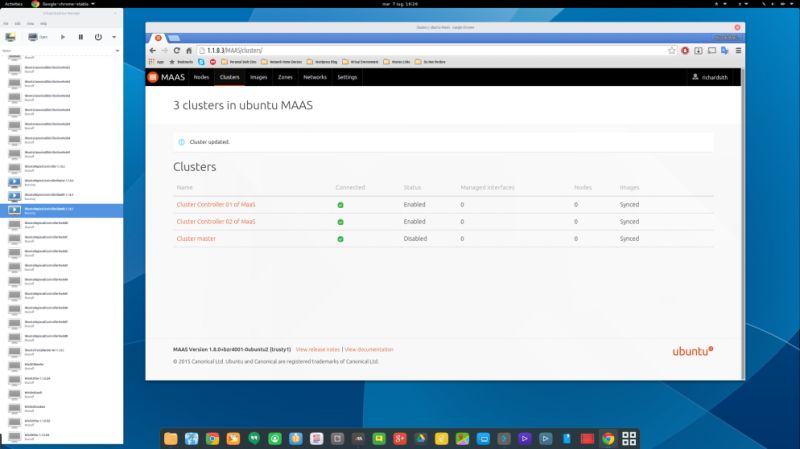
Task: Click Synced in the Cluster master row
Action: click(629, 238)
